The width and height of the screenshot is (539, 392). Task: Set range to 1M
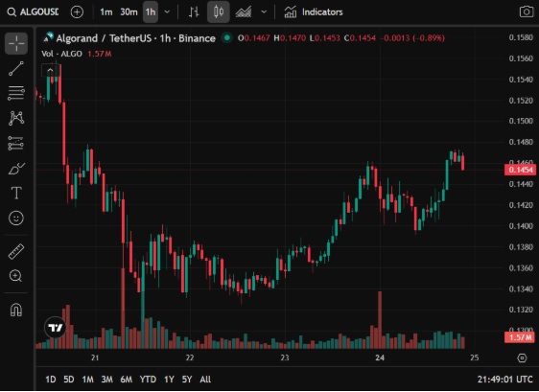pyautogui.click(x=87, y=380)
